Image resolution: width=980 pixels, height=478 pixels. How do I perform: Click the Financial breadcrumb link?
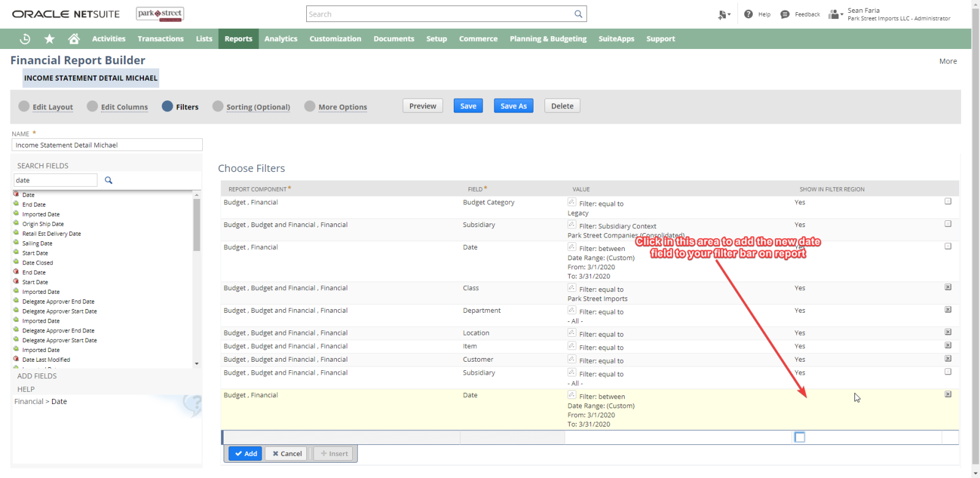(29, 401)
